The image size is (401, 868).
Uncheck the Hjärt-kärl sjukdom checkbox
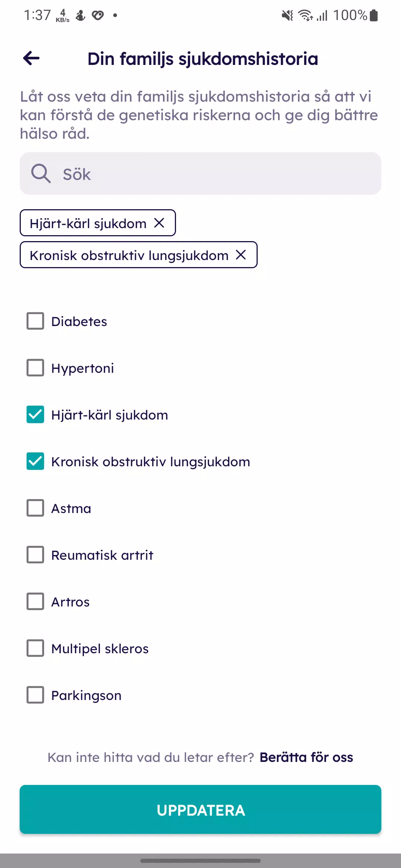pos(35,414)
